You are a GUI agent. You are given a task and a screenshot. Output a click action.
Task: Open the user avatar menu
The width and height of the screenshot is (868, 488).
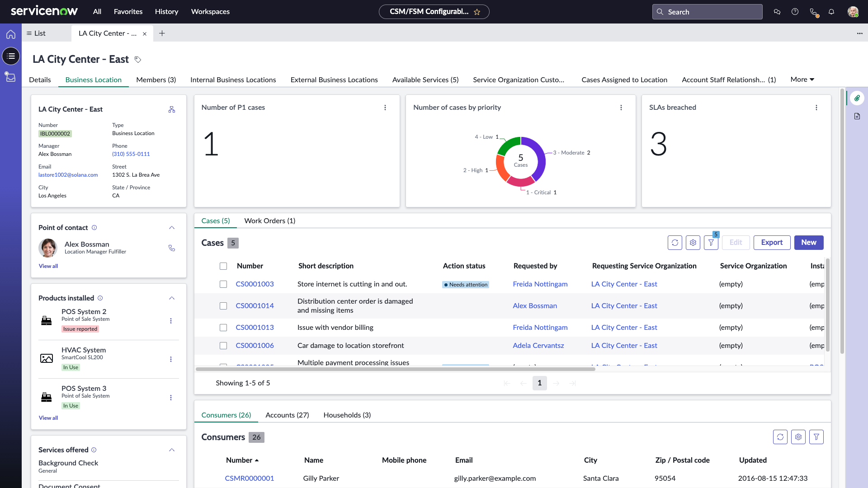(853, 12)
